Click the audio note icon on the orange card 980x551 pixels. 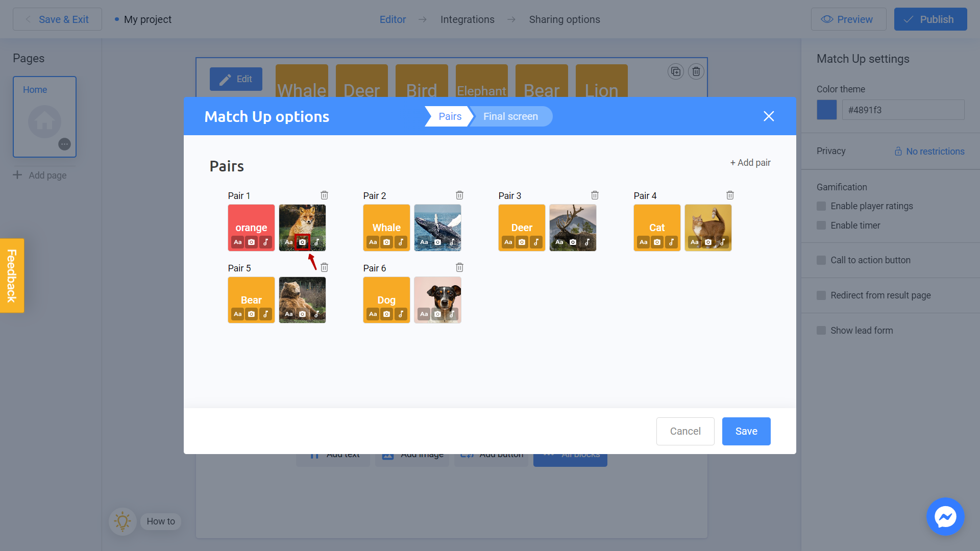265,242
